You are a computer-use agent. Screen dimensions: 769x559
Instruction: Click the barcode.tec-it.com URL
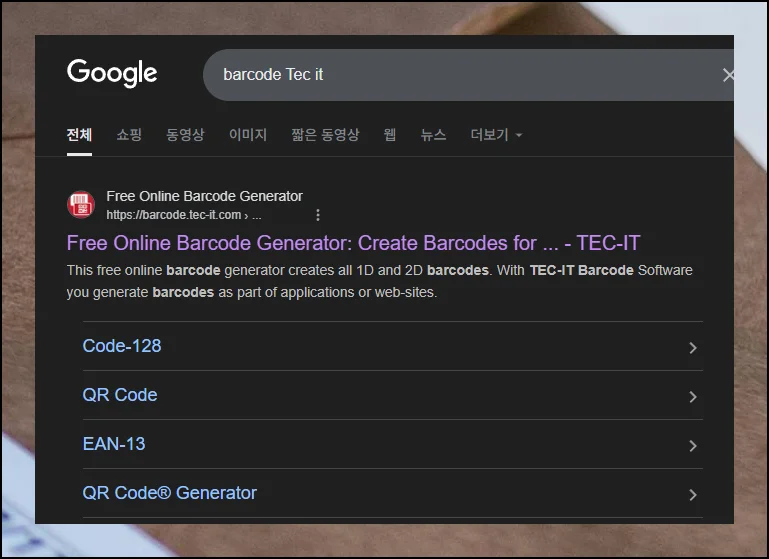tap(174, 215)
